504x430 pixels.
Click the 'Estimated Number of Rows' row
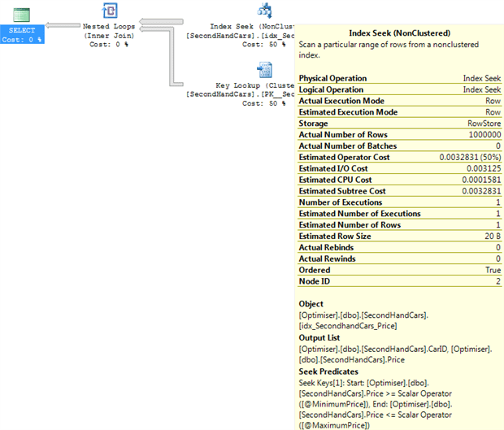(399, 224)
